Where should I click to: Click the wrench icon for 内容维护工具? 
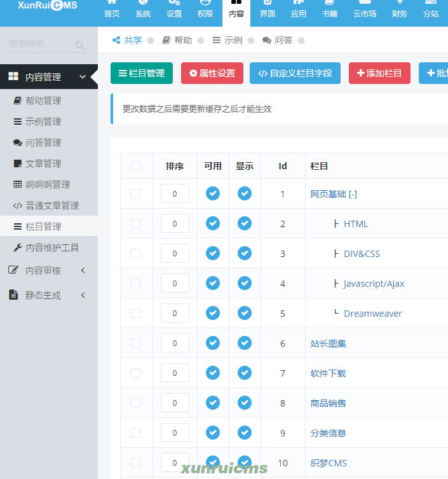(18, 247)
